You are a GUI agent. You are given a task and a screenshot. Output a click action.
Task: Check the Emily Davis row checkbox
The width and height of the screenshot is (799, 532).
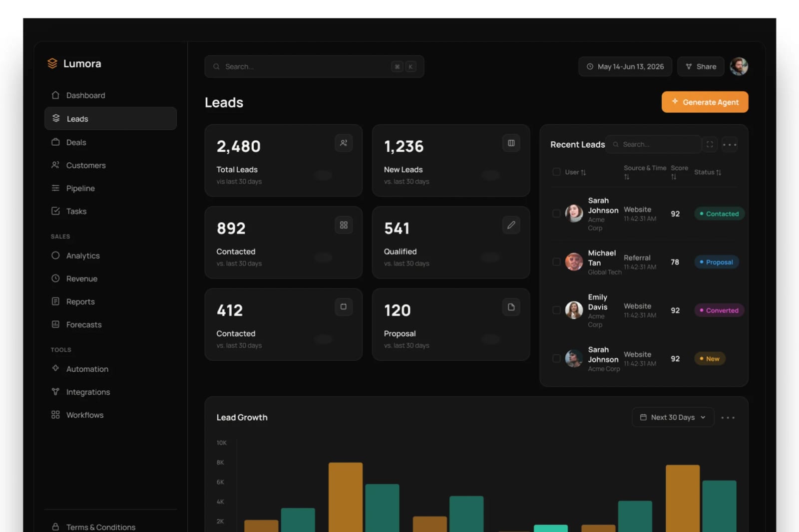(x=556, y=310)
